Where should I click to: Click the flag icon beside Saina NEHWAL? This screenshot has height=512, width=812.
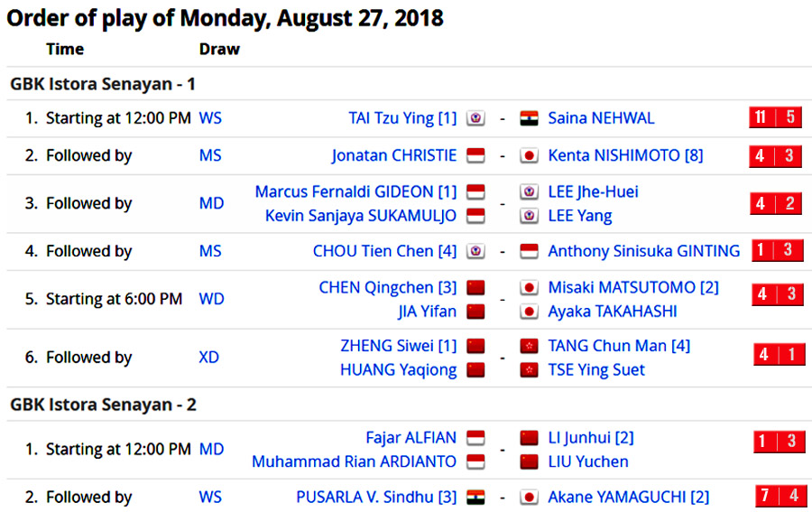coord(529,118)
